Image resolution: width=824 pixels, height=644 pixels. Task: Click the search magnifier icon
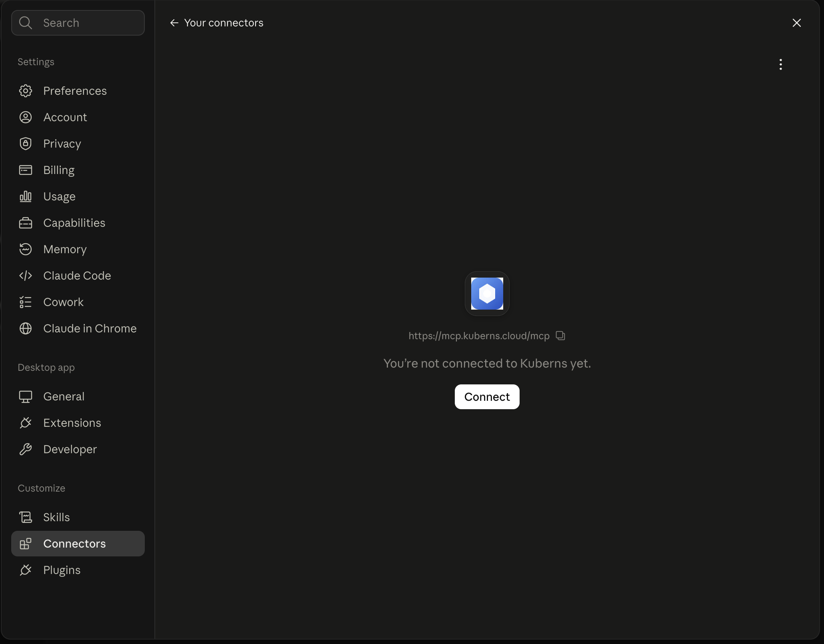point(26,23)
